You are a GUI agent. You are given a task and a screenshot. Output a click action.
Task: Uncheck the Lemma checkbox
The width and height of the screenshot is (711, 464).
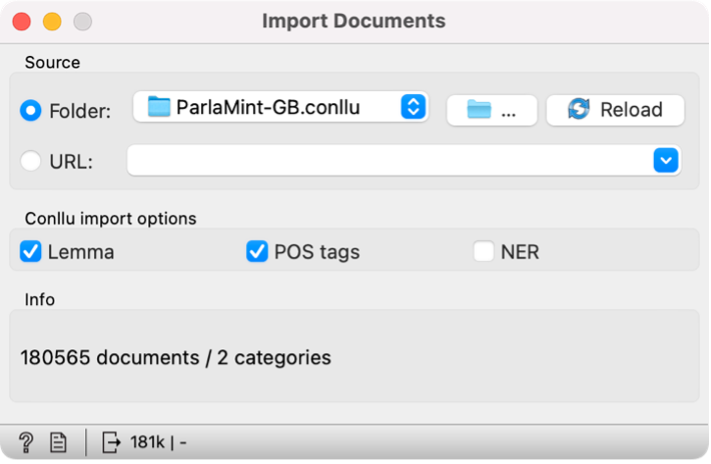[x=31, y=252]
